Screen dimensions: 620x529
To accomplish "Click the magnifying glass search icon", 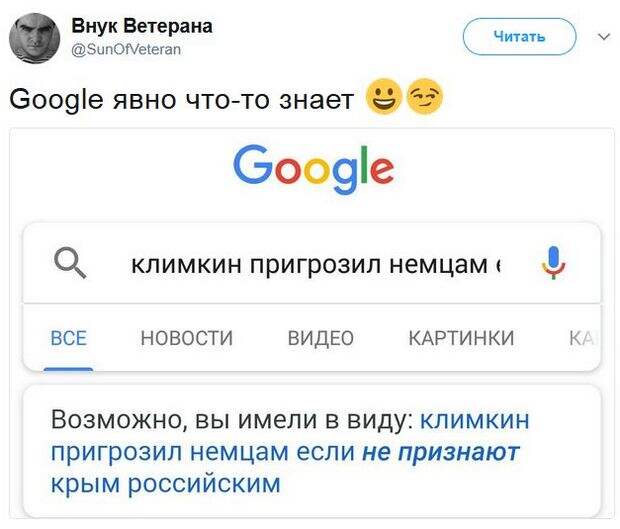I will point(70,263).
